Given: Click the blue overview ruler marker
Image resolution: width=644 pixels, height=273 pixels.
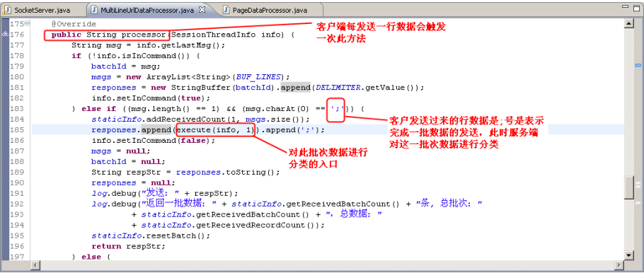Looking at the screenshot, I should [x=638, y=65].
